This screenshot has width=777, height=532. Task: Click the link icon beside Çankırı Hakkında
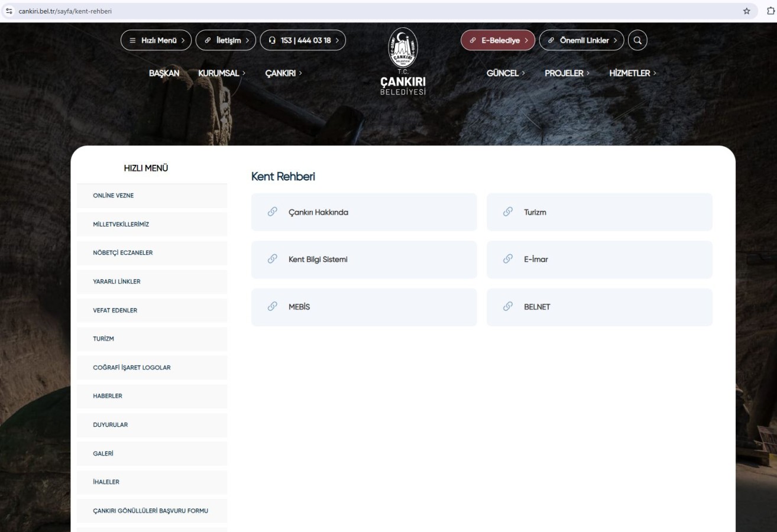[x=273, y=212]
